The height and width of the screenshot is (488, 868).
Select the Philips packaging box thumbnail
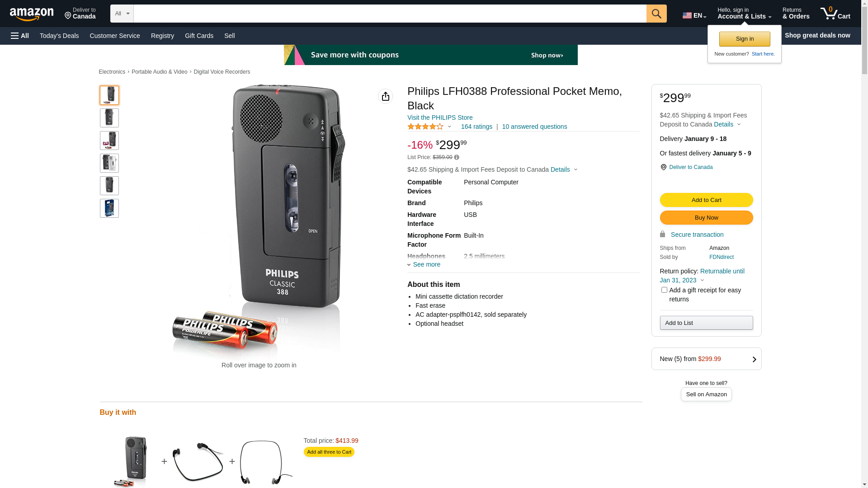[x=109, y=208]
